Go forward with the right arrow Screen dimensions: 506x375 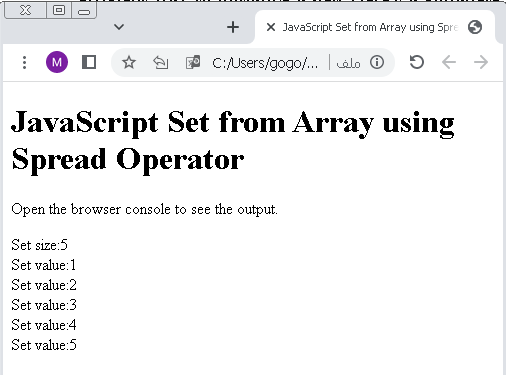[481, 62]
